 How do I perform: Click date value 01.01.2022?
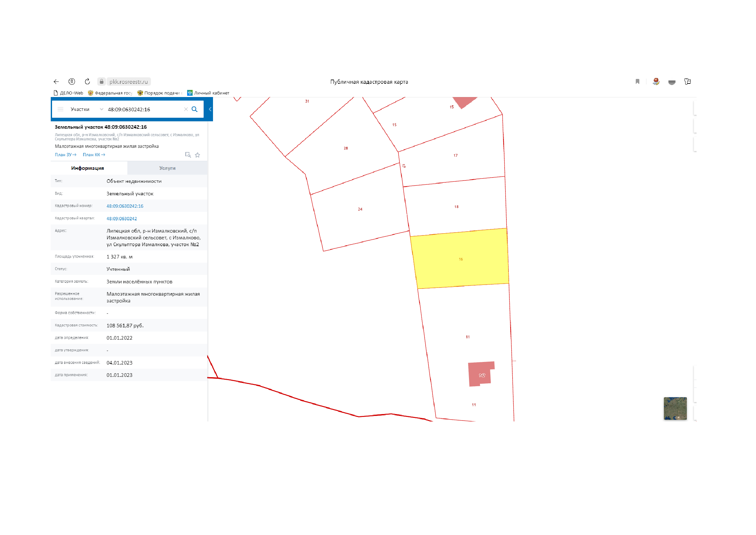click(120, 338)
